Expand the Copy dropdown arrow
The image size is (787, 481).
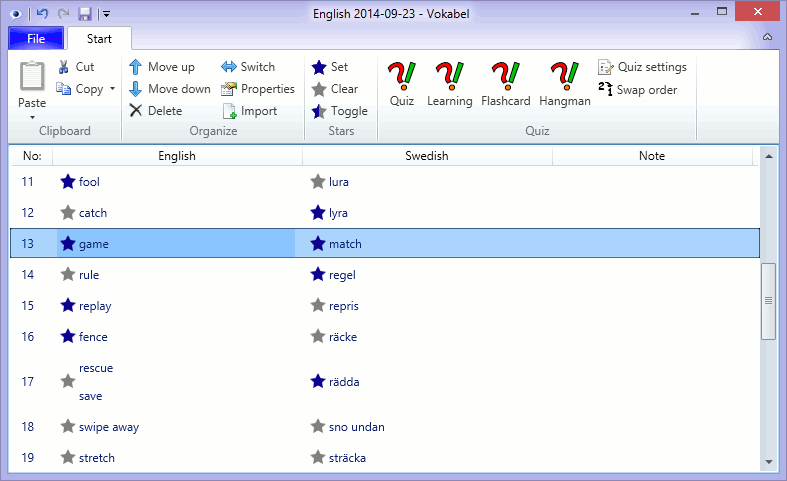pos(112,89)
